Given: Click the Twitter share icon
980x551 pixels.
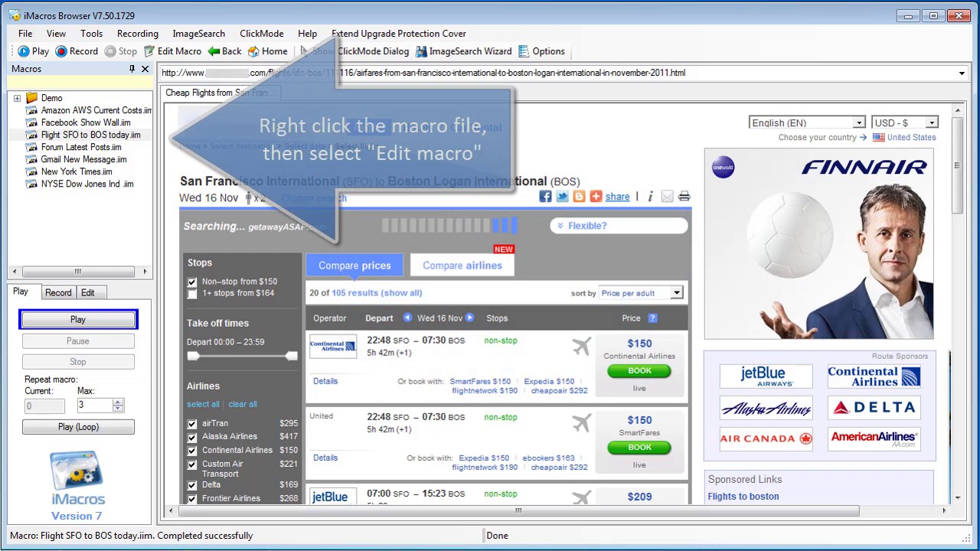Looking at the screenshot, I should coord(562,197).
